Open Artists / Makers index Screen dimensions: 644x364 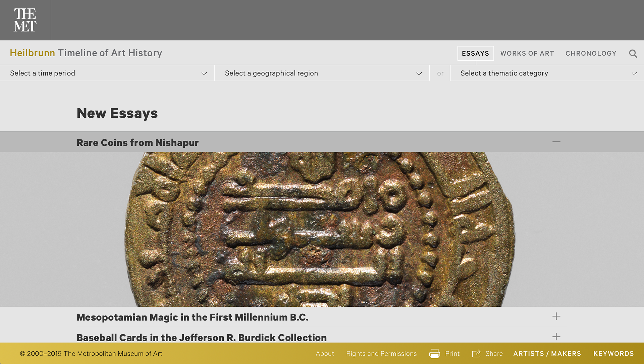[547, 354]
